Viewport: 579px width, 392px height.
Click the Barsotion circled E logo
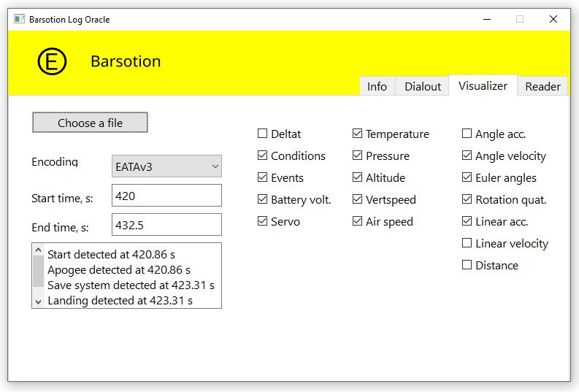click(x=52, y=62)
